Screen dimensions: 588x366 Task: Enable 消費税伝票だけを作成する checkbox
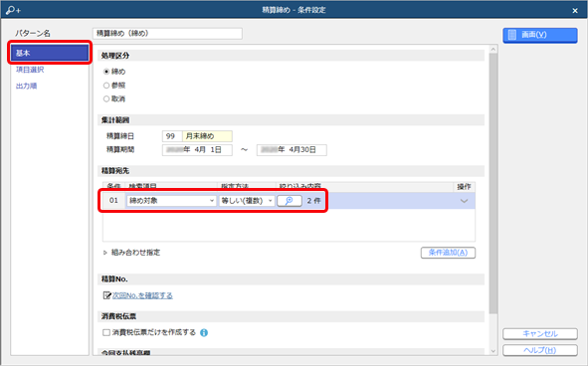[106, 332]
